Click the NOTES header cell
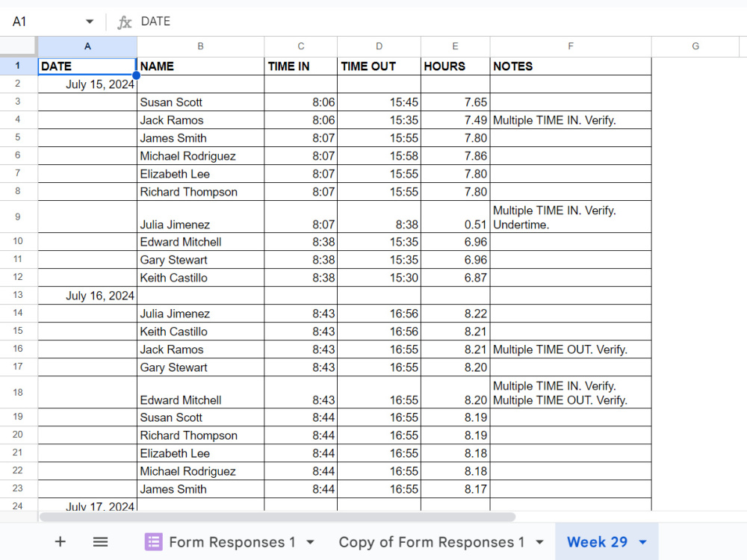 (x=570, y=66)
